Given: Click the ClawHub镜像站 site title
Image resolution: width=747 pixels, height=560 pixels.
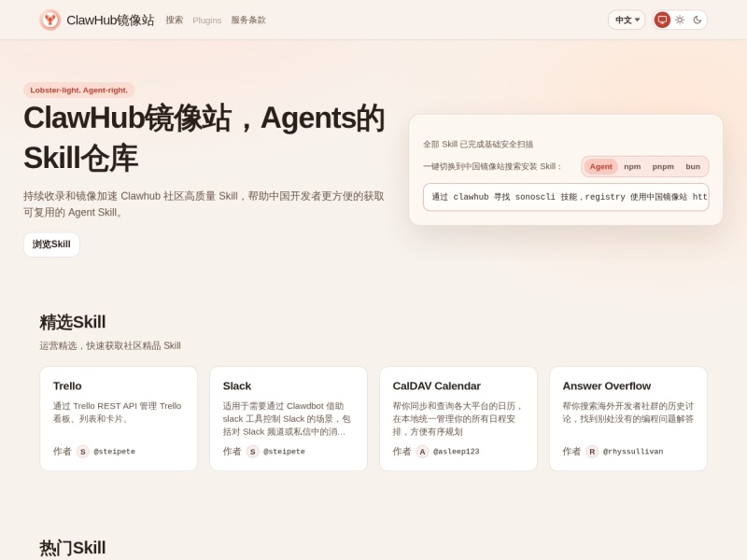Looking at the screenshot, I should pos(110,20).
